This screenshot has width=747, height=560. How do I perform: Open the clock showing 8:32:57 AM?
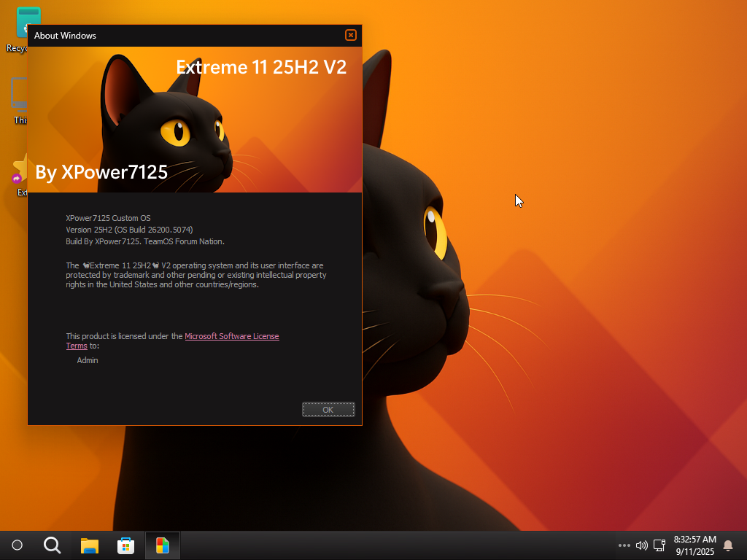point(694,545)
